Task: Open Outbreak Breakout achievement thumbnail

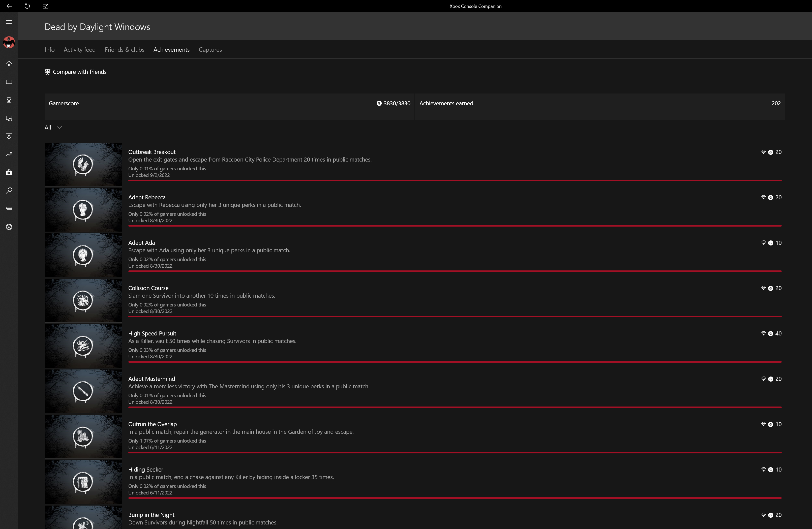Action: click(83, 164)
